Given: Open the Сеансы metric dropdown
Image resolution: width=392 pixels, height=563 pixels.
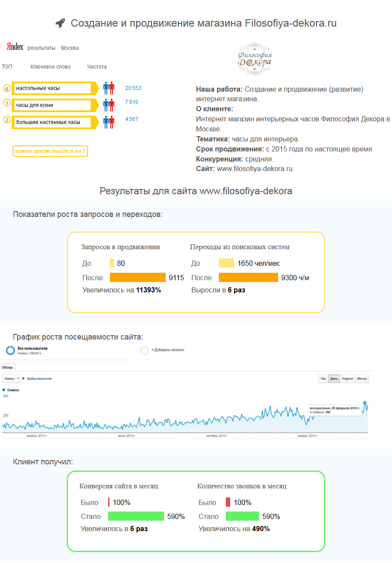Looking at the screenshot, I should (11, 378).
